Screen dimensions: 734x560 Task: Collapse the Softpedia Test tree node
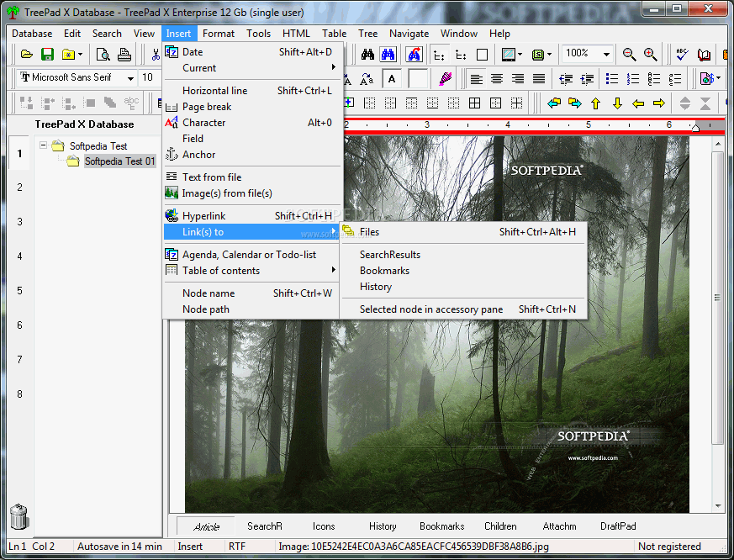pos(44,145)
